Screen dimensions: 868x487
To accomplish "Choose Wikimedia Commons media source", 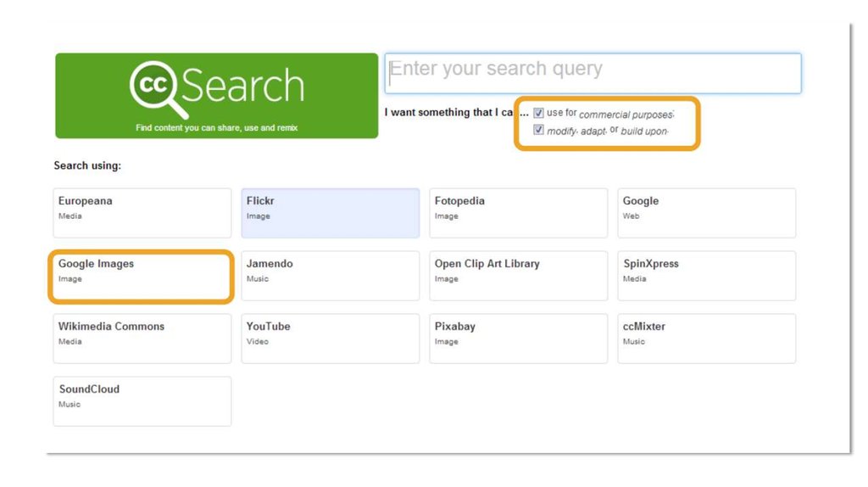I will coord(142,339).
